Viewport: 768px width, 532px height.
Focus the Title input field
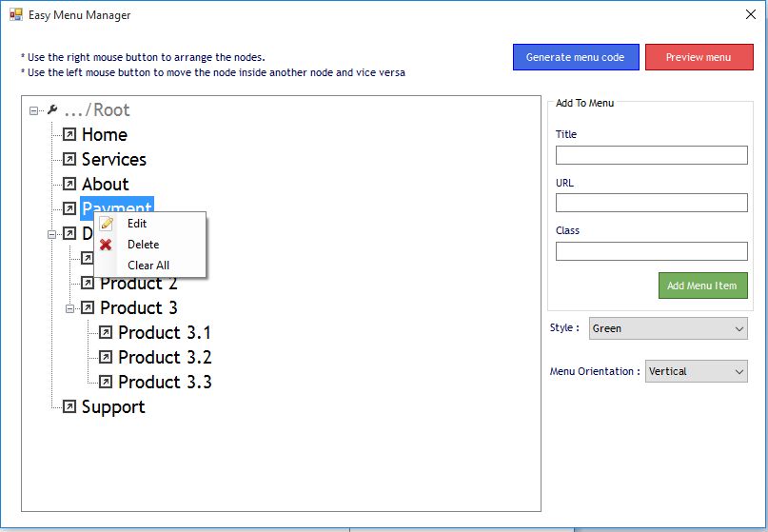tap(651, 155)
